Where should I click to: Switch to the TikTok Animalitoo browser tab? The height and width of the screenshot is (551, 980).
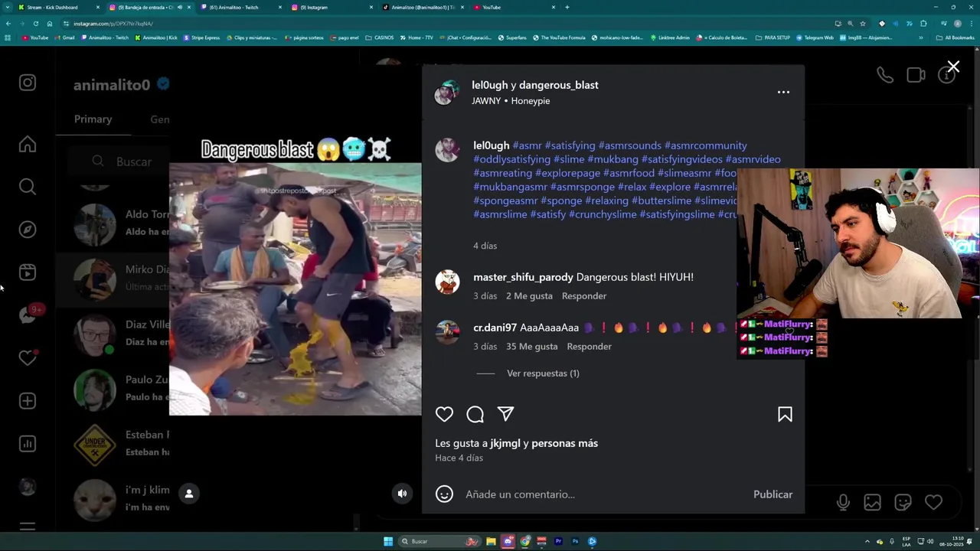click(423, 8)
